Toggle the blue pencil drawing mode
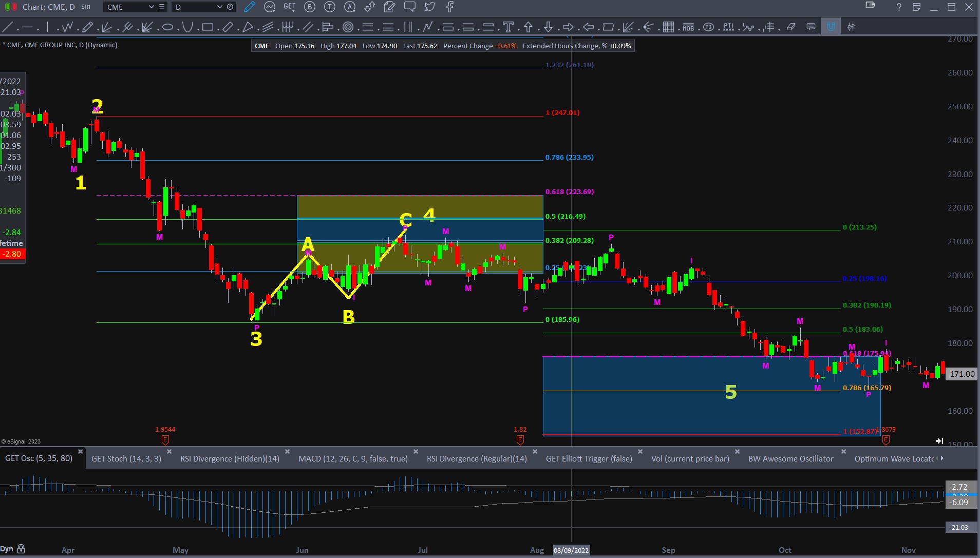The image size is (980, 558). tap(250, 7)
